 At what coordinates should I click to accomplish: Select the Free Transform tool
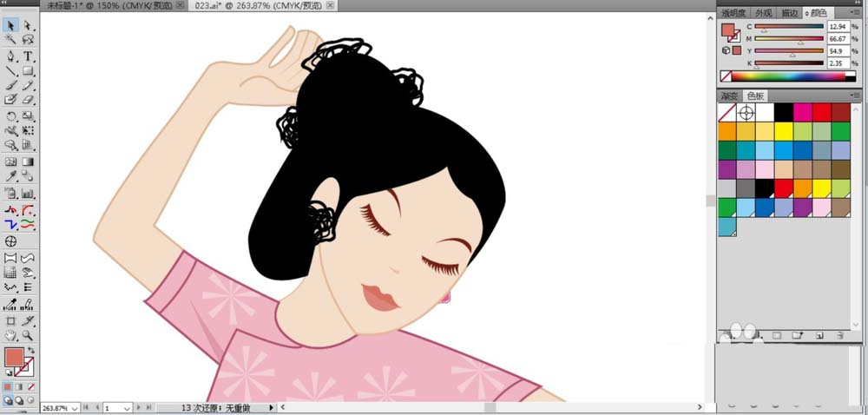pos(28,131)
